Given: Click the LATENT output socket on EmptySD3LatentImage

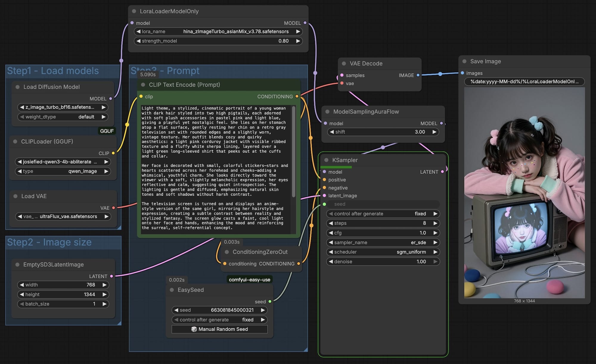Looking at the screenshot, I should pos(111,276).
